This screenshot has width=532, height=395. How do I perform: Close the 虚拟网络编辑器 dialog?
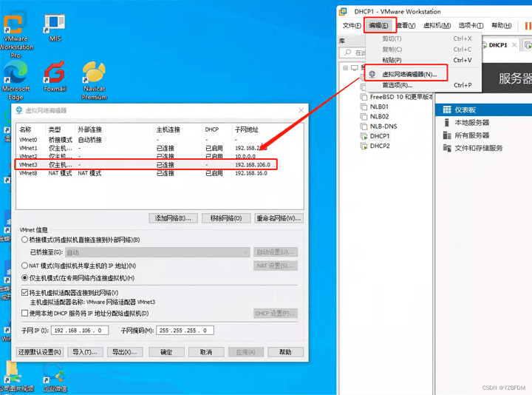(301, 110)
